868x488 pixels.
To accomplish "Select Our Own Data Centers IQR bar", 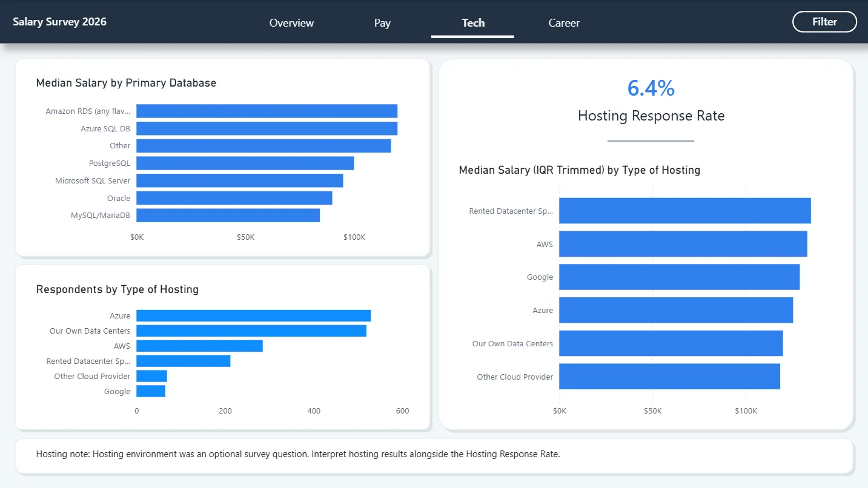I will (x=671, y=343).
